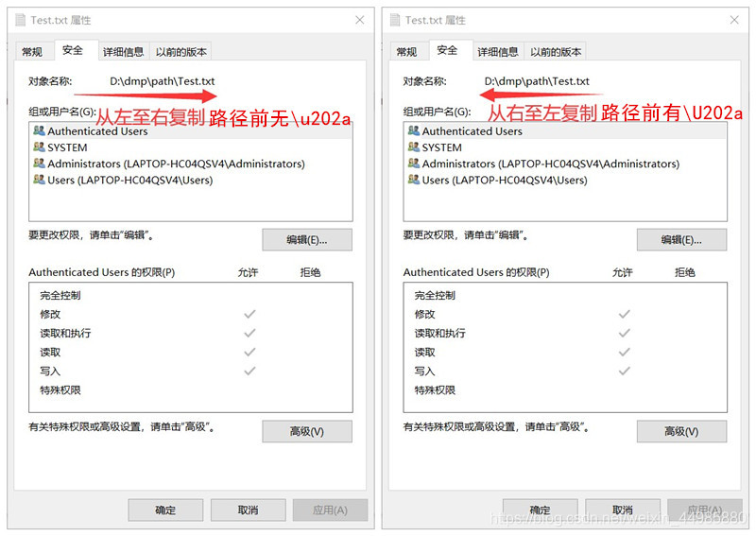Click 应用(A) in left dialog
The image size is (756, 536).
point(330,510)
